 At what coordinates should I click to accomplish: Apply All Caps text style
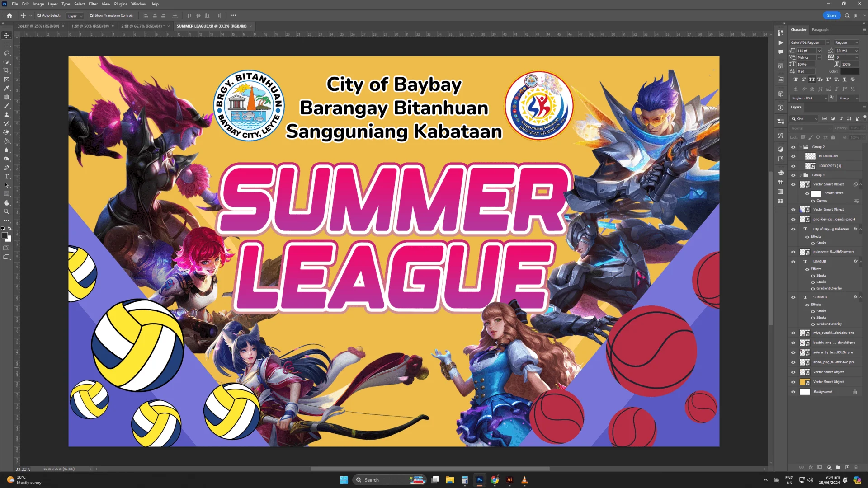[812, 80]
